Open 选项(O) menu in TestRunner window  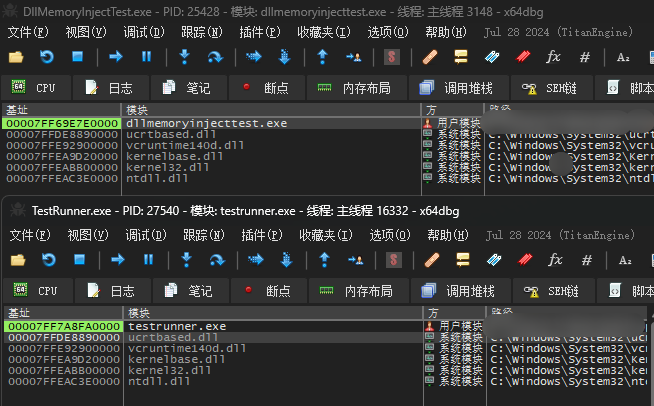pos(390,235)
